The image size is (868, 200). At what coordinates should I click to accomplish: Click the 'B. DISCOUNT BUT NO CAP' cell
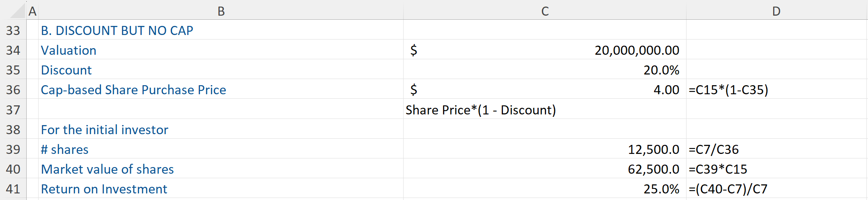tap(117, 30)
